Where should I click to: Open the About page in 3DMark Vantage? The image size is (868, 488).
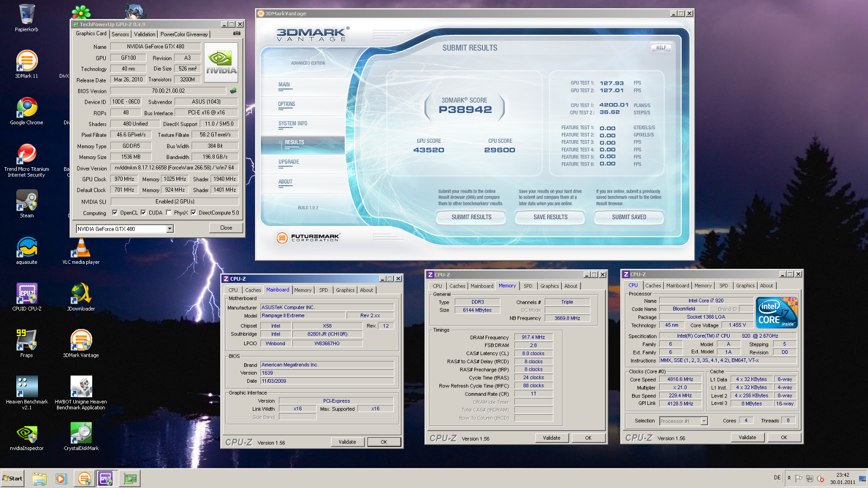click(285, 182)
